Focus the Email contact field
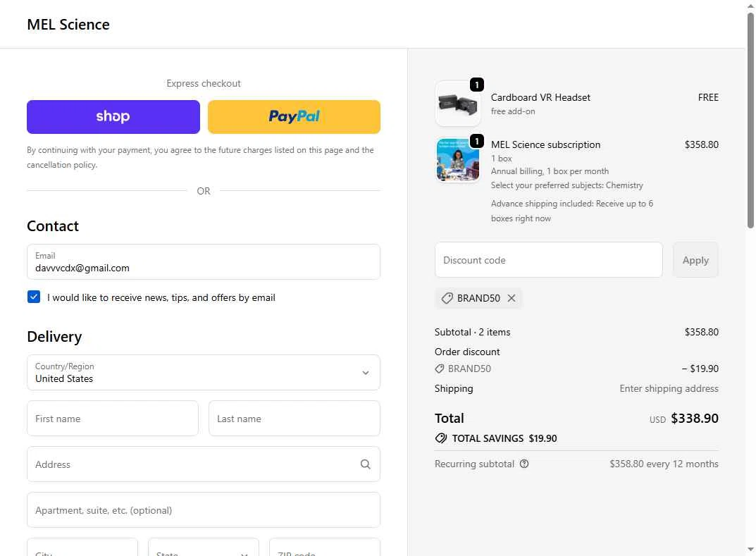This screenshot has height=556, width=756. pos(204,262)
